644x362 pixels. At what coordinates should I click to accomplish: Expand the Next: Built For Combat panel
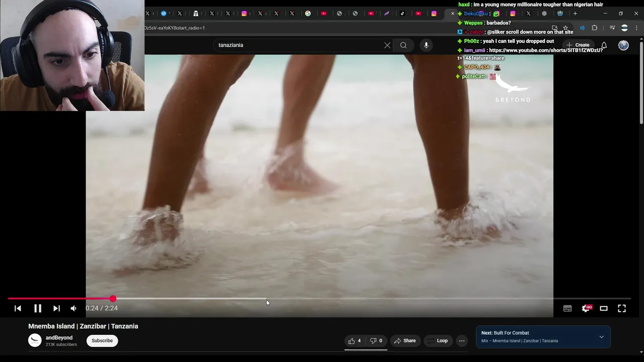coord(601,337)
